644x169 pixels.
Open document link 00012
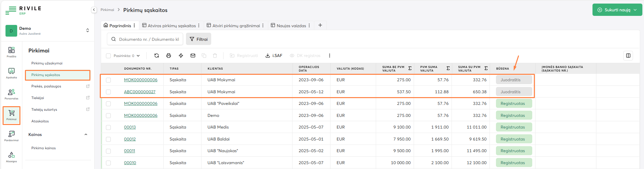tap(130, 139)
